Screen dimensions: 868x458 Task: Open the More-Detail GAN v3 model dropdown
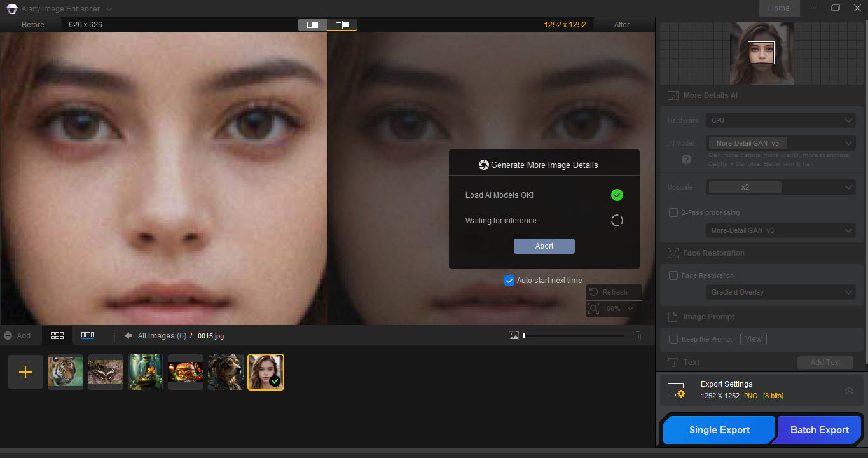coord(780,142)
